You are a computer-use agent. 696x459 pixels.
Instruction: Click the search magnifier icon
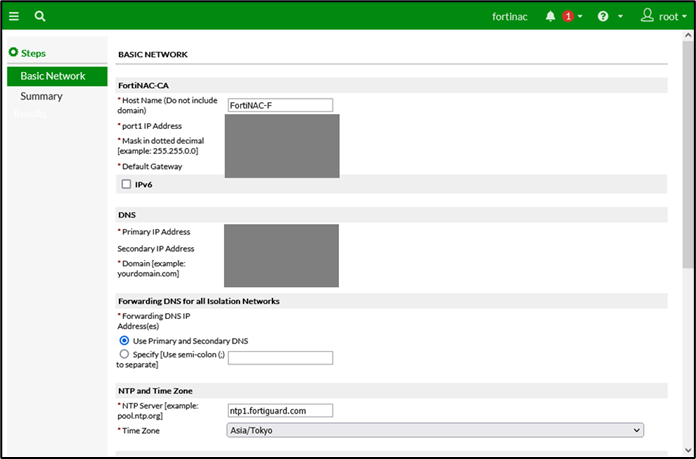click(40, 16)
